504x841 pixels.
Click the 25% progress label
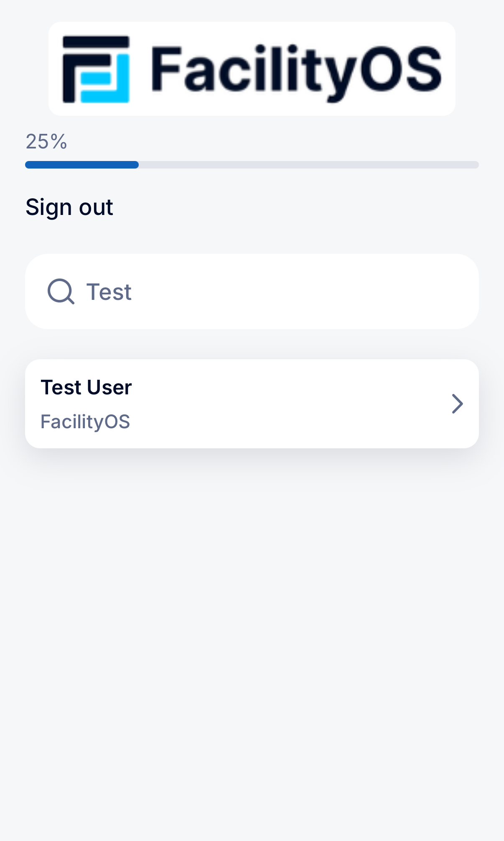pyautogui.click(x=46, y=142)
